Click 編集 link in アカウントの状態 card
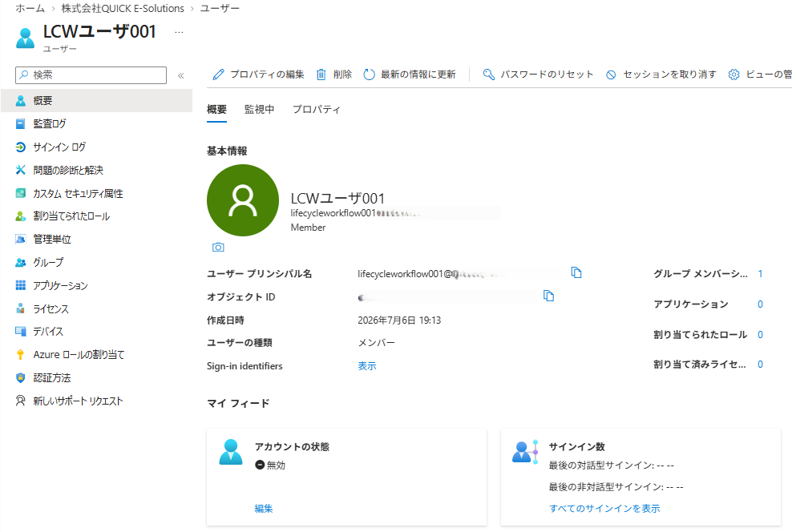The height and width of the screenshot is (532, 792). pyautogui.click(x=264, y=508)
